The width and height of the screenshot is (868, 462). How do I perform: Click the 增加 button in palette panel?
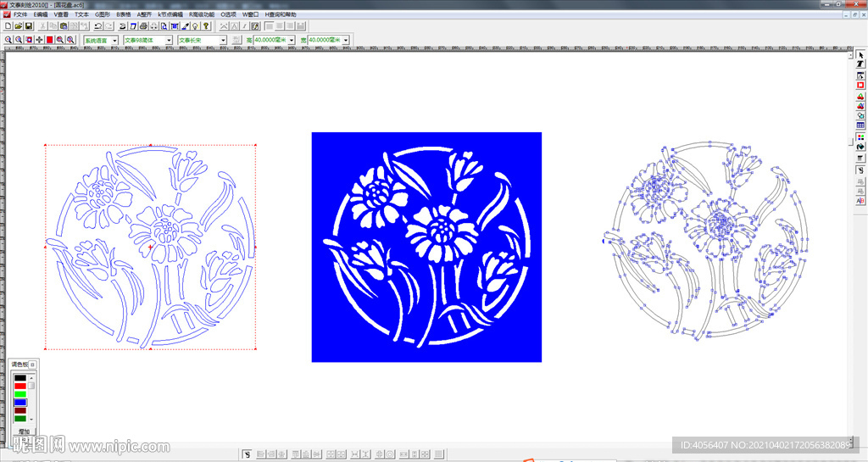(24, 431)
